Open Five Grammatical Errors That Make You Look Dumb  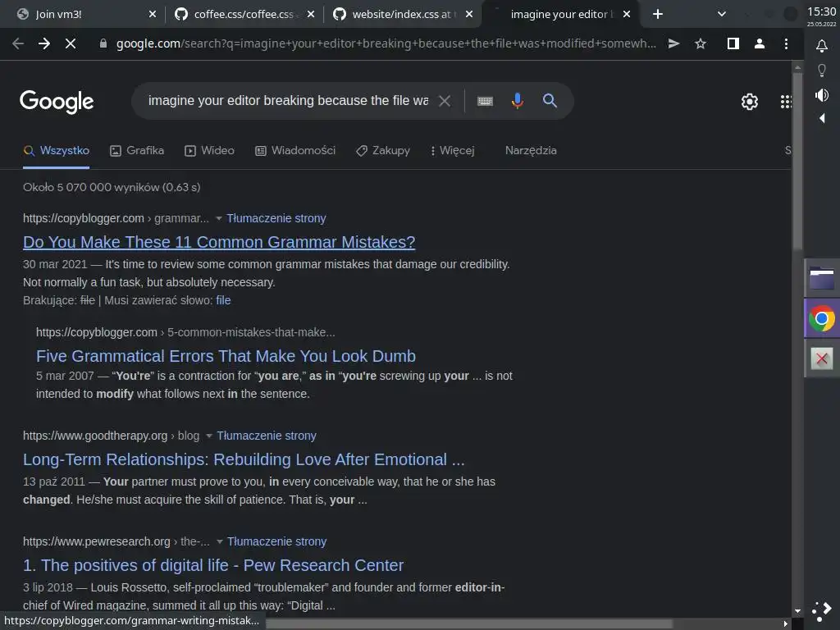(x=226, y=356)
